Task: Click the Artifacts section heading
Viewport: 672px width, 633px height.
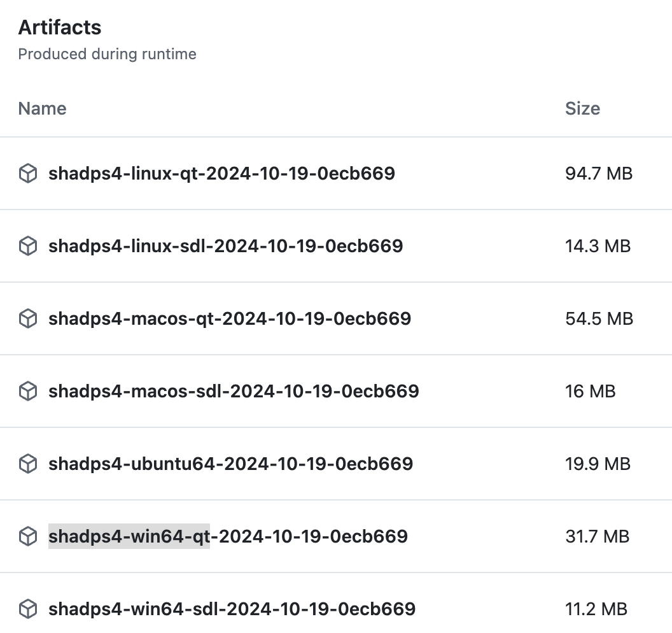Action: pos(60,27)
